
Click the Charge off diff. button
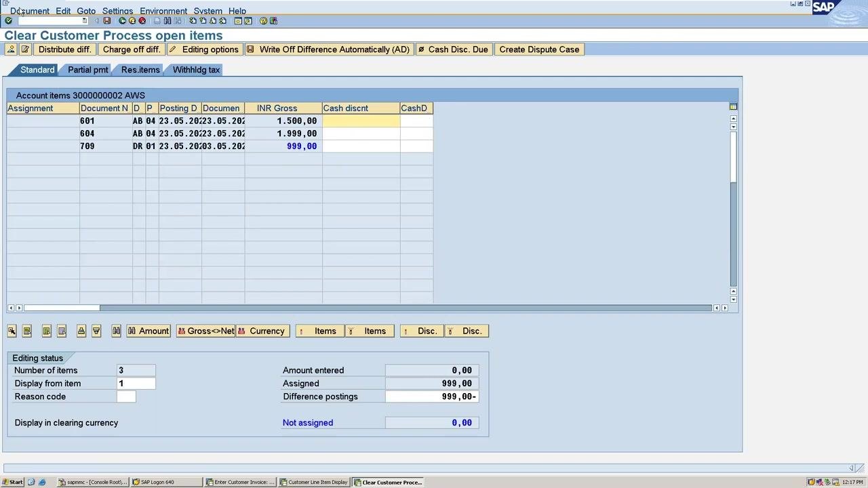point(132,49)
